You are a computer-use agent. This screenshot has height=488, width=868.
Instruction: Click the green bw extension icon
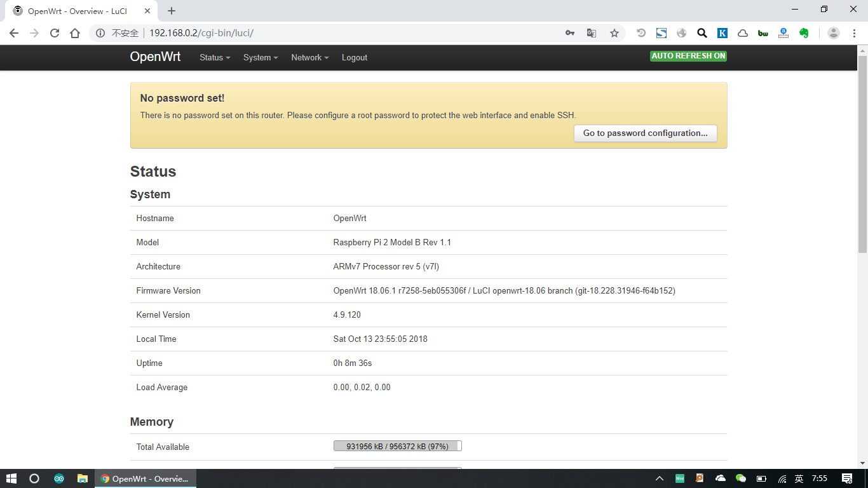763,33
